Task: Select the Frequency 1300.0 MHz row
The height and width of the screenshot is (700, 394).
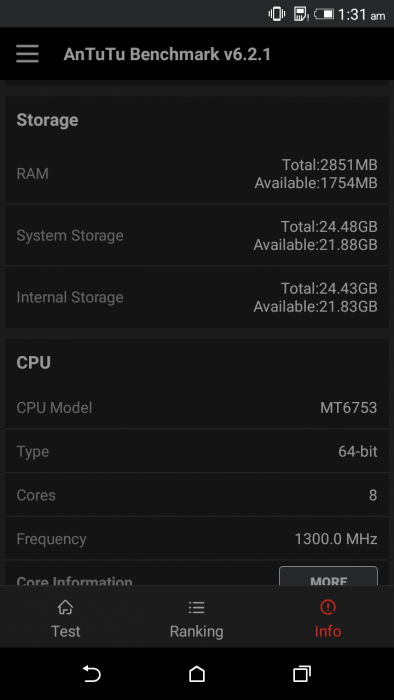Action: tap(197, 539)
